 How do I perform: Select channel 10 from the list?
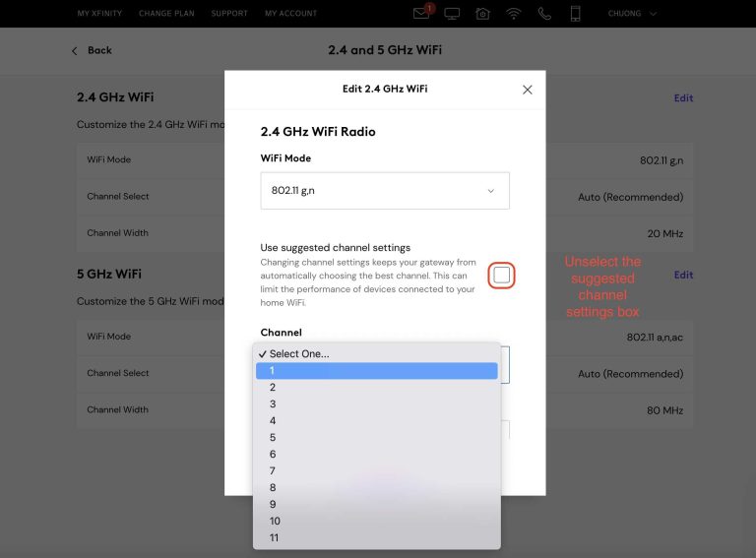(377, 521)
